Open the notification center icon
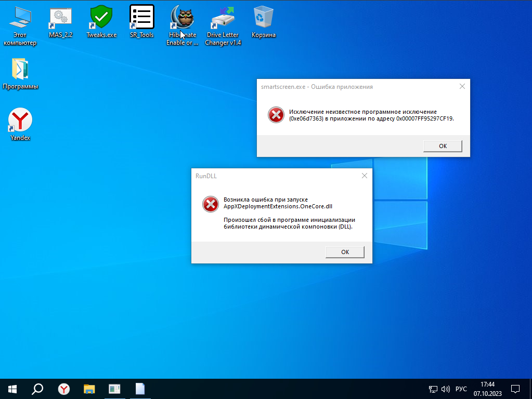 coord(515,389)
